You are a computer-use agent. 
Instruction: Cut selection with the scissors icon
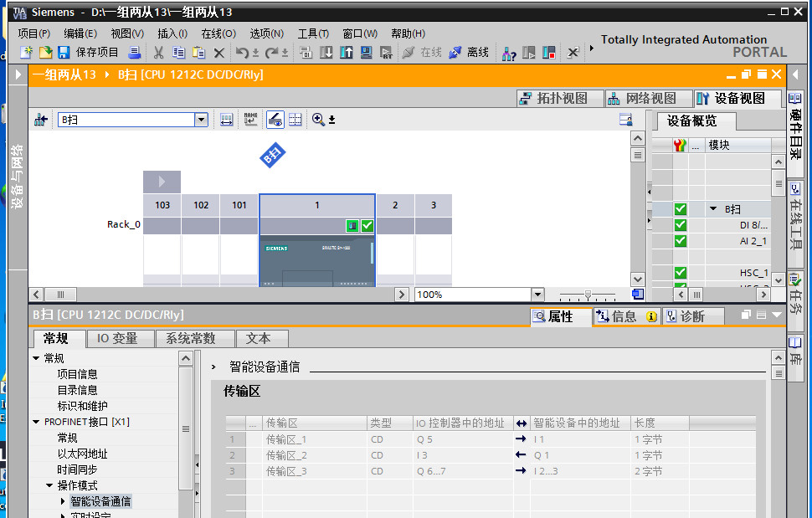point(158,52)
